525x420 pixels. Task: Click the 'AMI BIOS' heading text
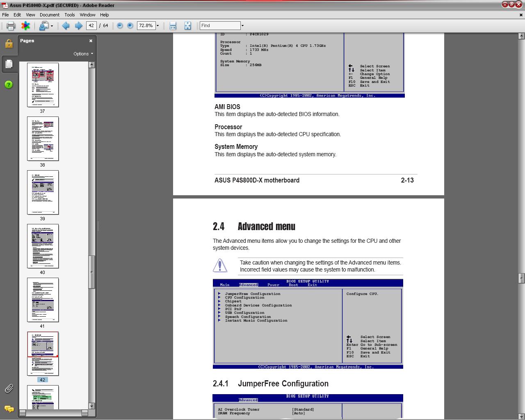[227, 107]
